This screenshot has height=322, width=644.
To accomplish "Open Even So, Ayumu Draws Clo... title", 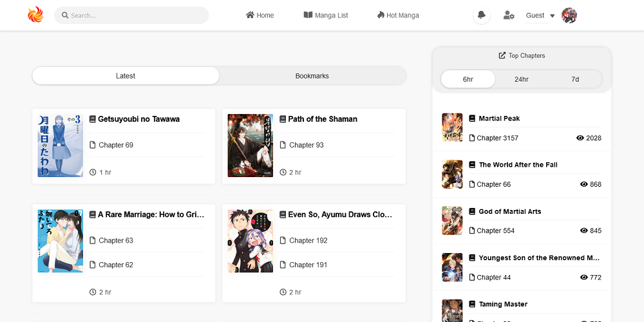I will (x=340, y=214).
